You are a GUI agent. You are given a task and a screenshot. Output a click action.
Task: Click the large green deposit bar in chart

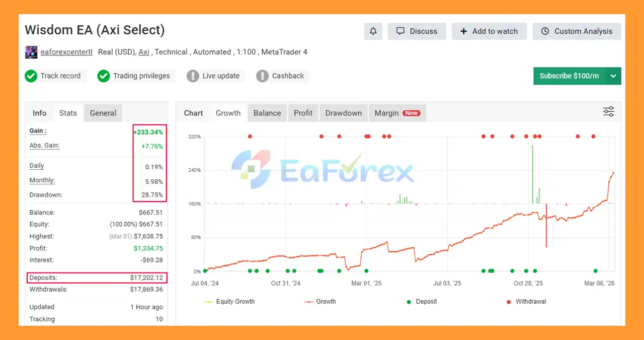[x=532, y=174]
